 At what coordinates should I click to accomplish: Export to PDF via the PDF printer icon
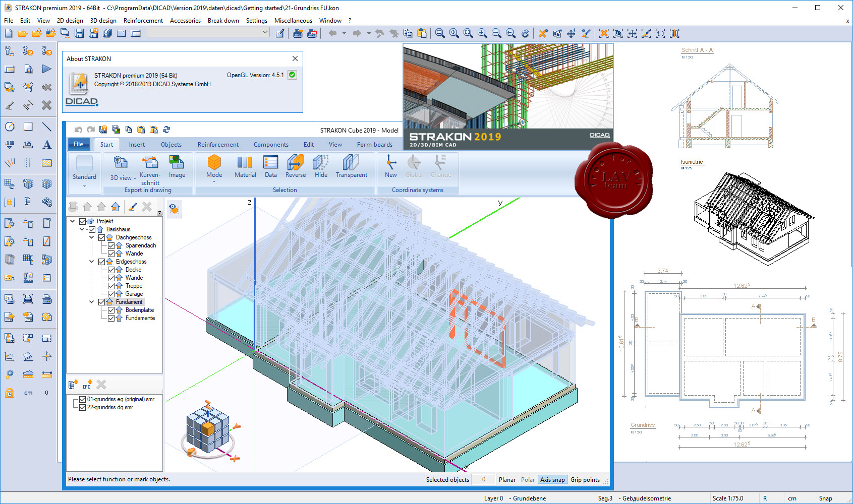coord(312,33)
